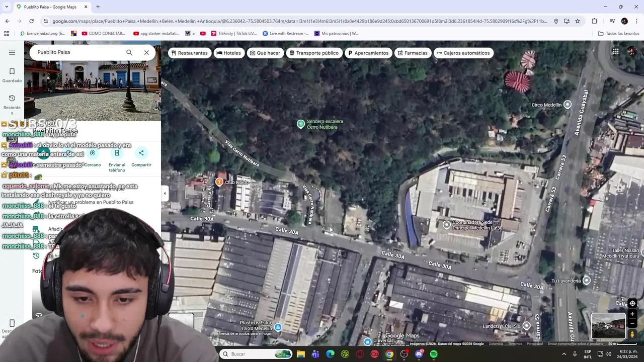644x362 pixels.
Task: Select the Qué hacer chip
Action: (x=265, y=53)
